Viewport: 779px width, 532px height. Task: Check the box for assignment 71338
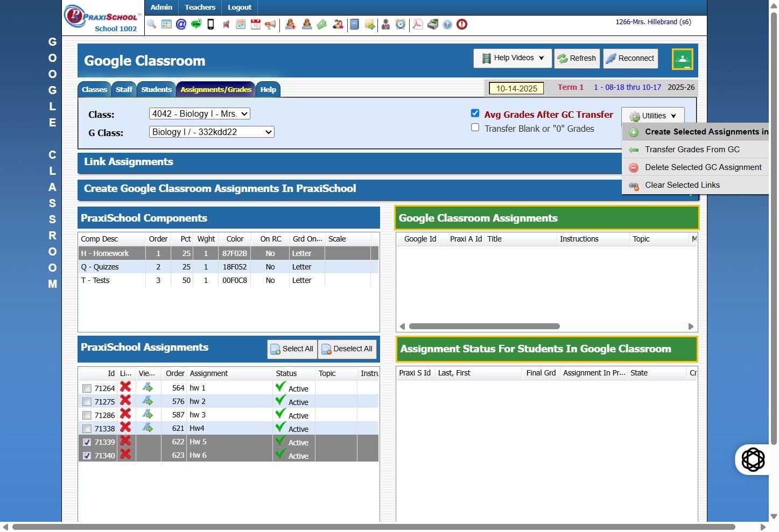pos(87,429)
